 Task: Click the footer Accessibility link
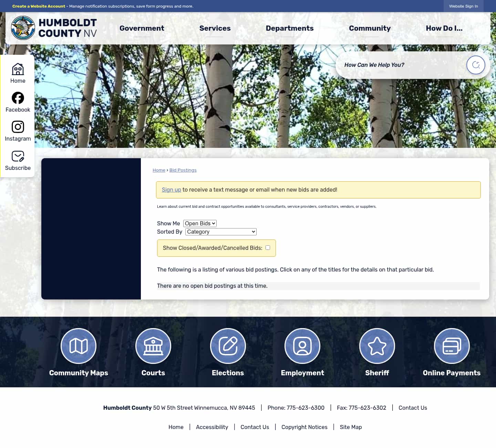coord(212,427)
